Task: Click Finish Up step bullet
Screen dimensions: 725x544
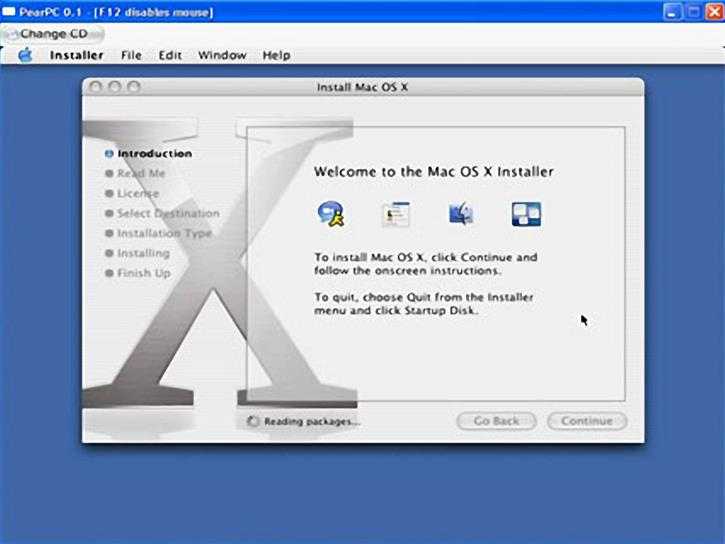Action: click(x=109, y=273)
